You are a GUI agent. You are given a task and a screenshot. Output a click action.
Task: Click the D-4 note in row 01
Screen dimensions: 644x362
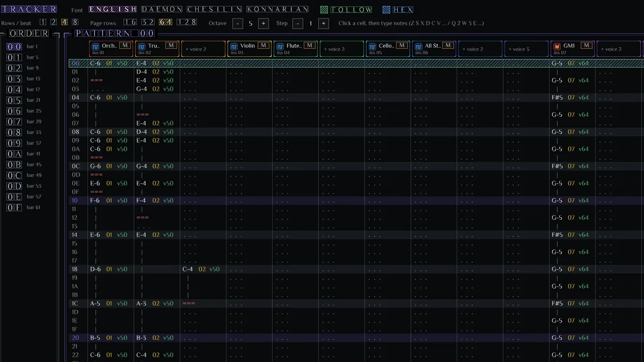142,72
